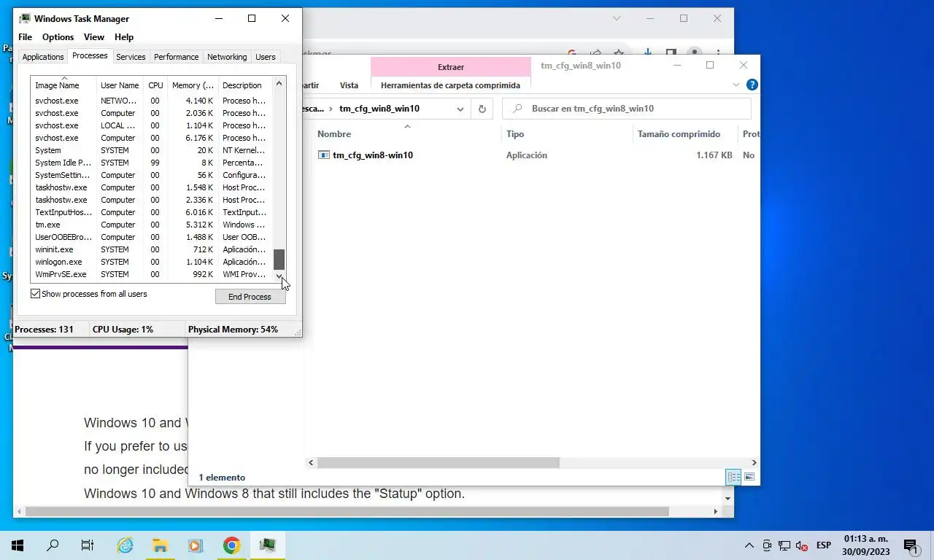The image size is (934, 560).
Task: Select the tm.exe process row
Action: point(151,225)
